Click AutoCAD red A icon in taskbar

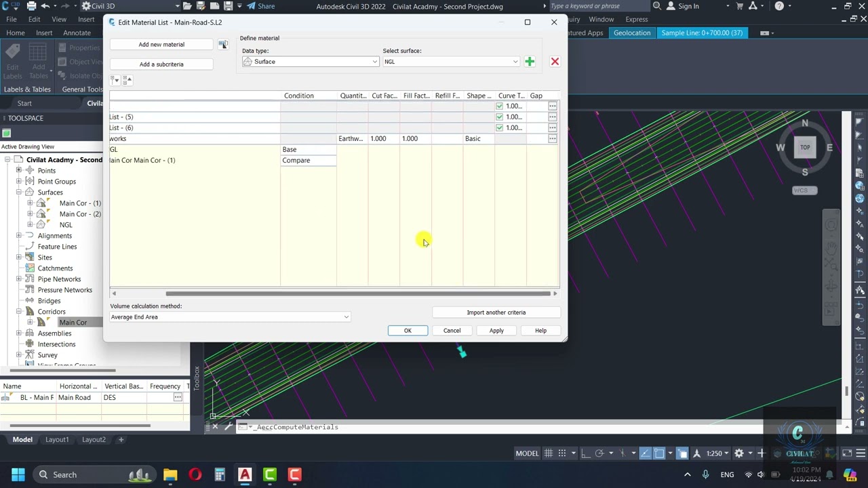pos(245,474)
